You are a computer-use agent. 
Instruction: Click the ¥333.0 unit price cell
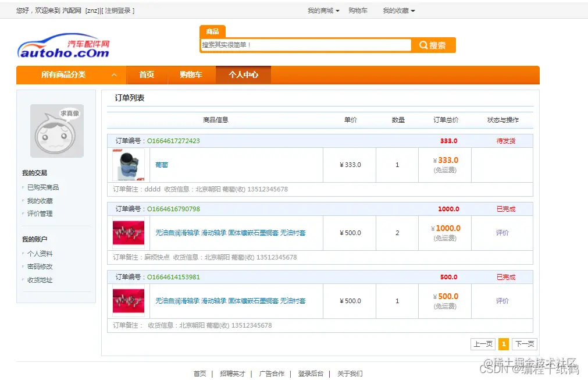tap(350, 165)
